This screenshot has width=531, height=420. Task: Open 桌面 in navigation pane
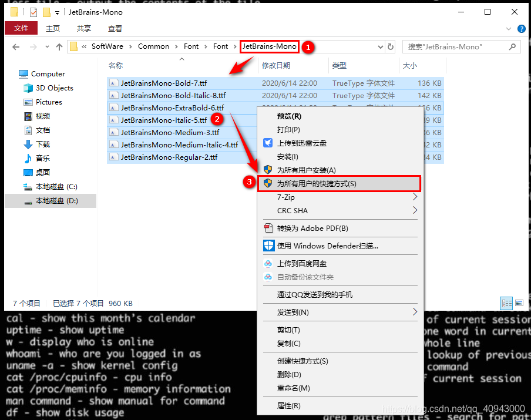pos(37,172)
